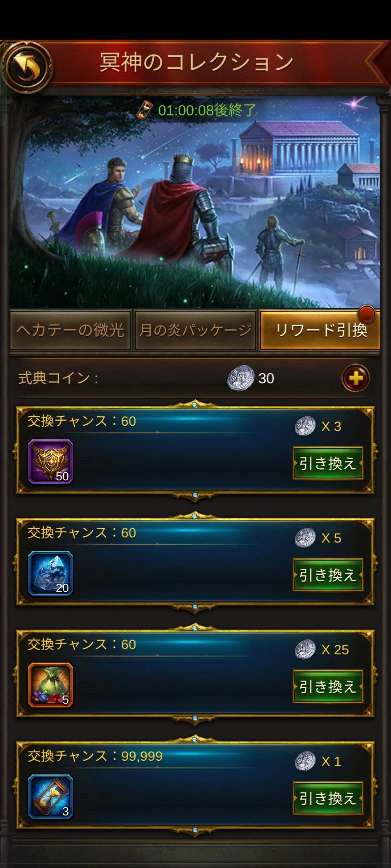The height and width of the screenshot is (868, 391).
Task: Redeem hourglass reward for 1 coin
Action: [x=328, y=798]
